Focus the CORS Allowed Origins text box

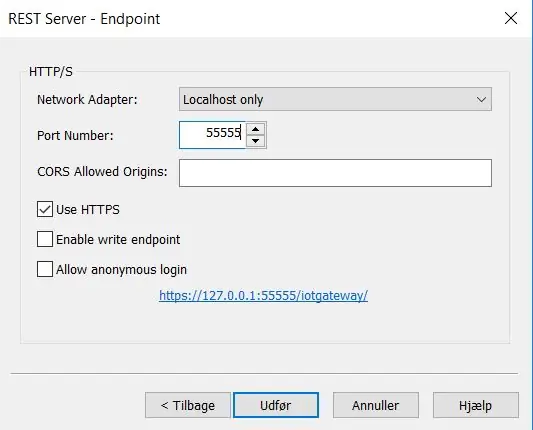(x=335, y=173)
